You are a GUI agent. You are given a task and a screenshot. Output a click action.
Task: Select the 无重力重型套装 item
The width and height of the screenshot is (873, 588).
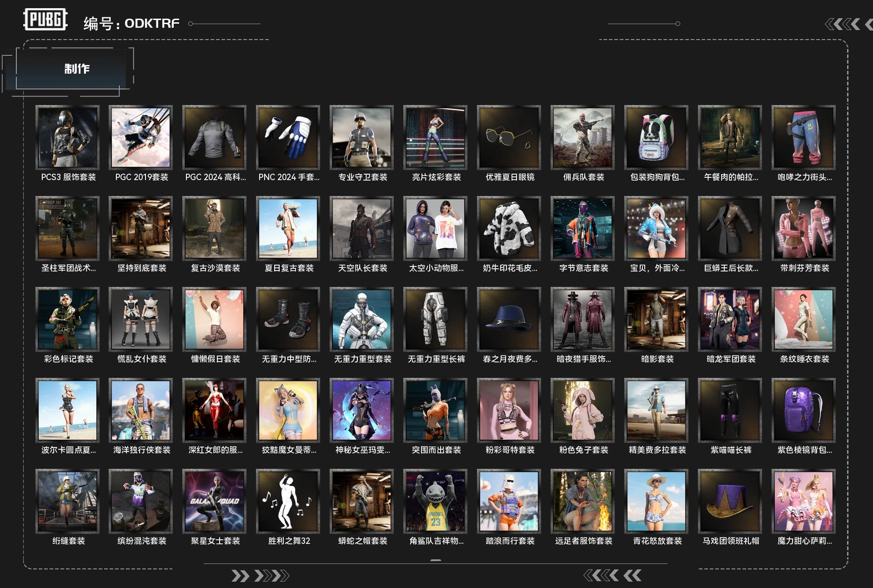tap(362, 319)
